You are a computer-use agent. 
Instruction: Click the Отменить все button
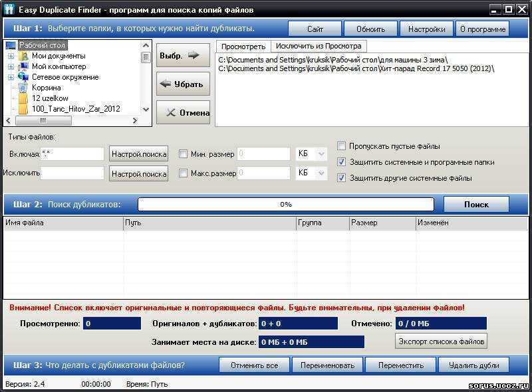(254, 365)
